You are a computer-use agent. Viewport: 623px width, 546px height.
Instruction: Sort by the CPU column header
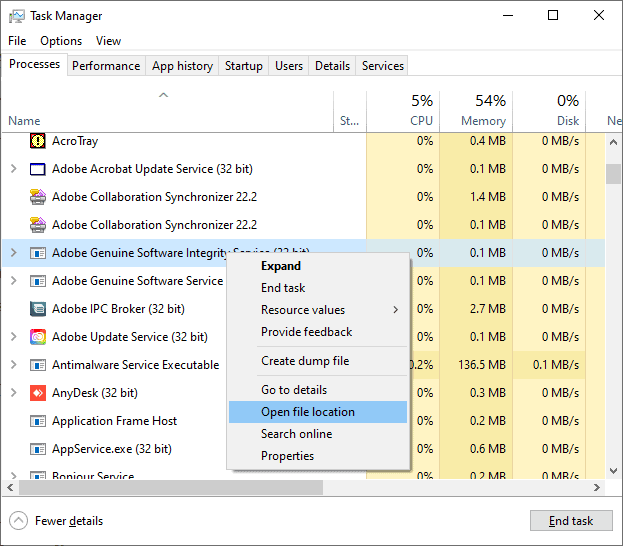(403, 111)
